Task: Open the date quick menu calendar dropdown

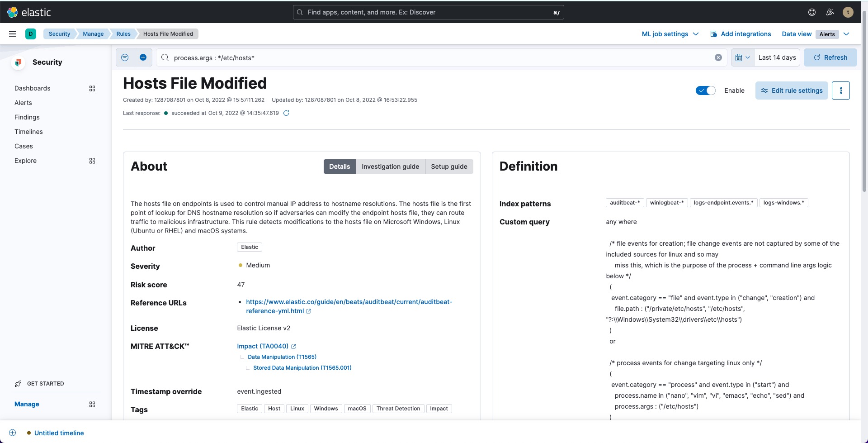Action: click(742, 57)
